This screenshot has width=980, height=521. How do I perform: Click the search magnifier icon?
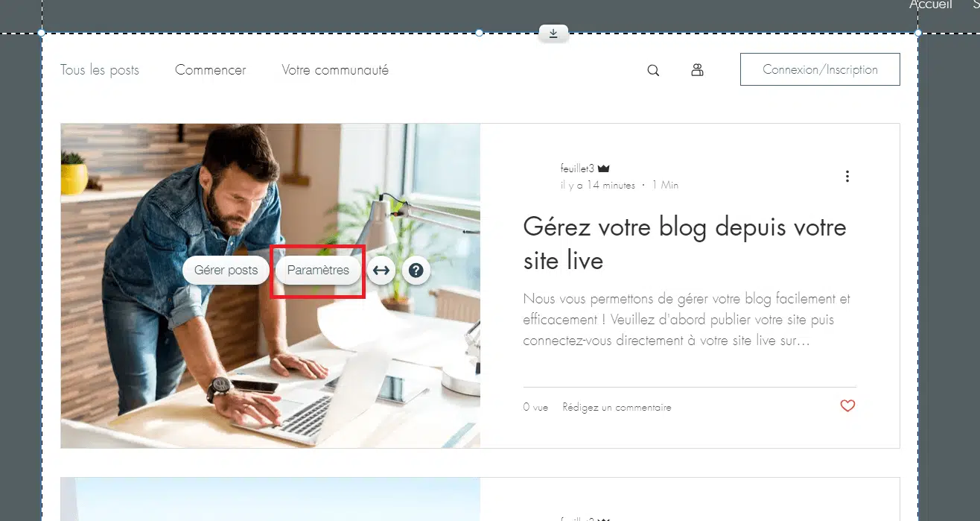click(x=653, y=71)
